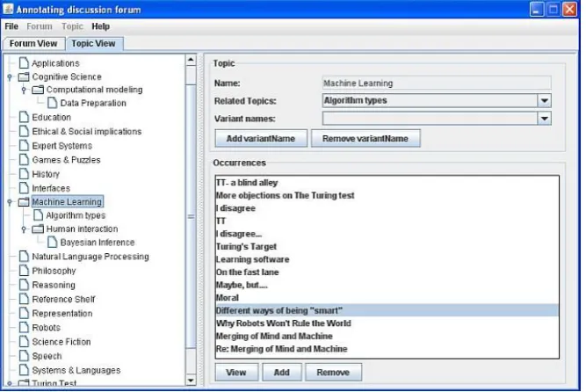Click the Cognitive Science folder icon
Screen dimensions: 586x392
point(24,76)
